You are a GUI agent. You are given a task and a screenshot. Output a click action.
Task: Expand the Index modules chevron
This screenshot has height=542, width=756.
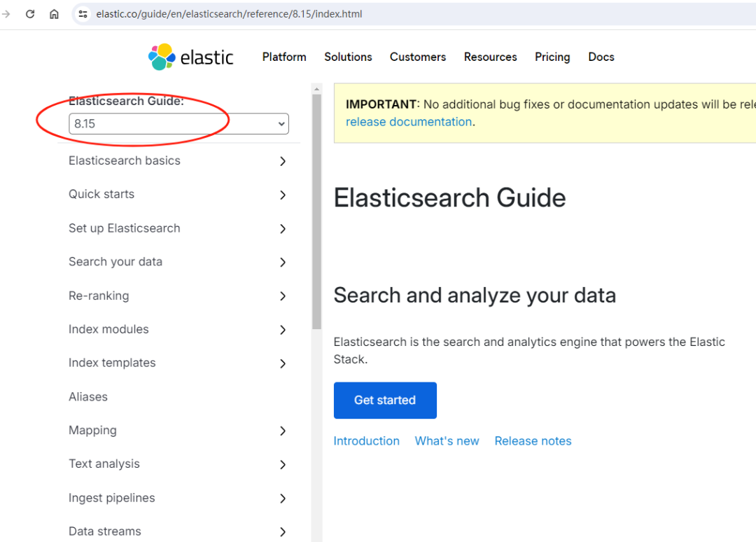(x=283, y=330)
